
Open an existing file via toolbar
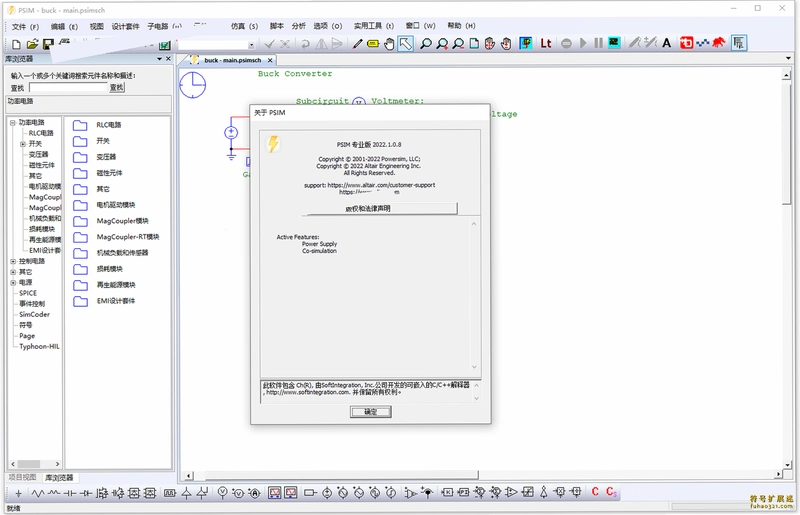32,44
